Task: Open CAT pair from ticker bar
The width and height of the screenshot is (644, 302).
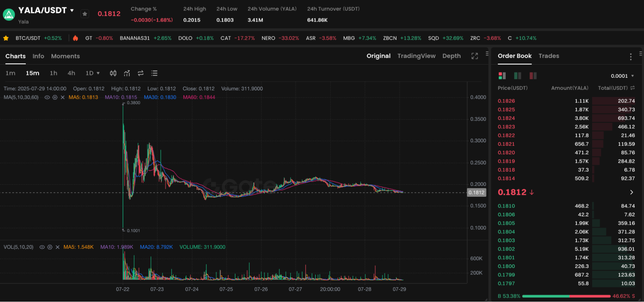Action: (238, 38)
